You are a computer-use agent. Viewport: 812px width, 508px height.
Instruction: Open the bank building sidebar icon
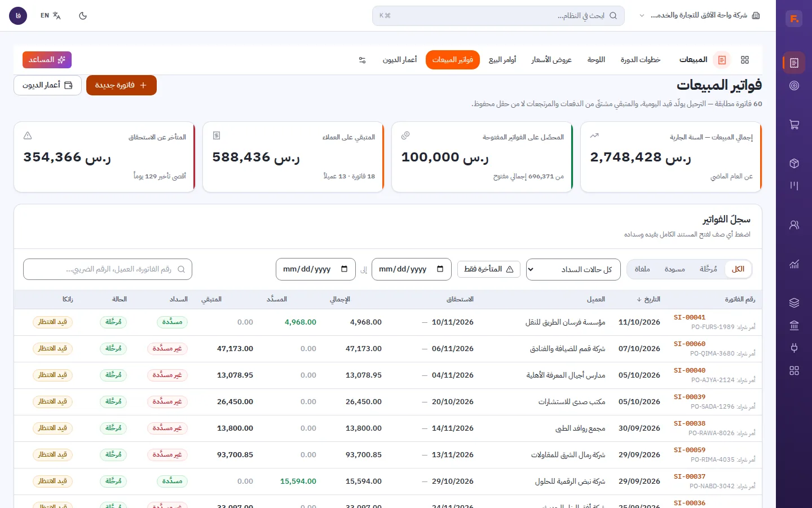pos(794,325)
